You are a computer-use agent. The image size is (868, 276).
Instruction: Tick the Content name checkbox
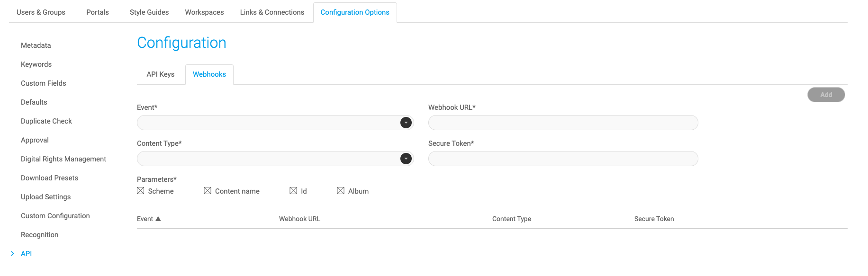click(x=208, y=191)
